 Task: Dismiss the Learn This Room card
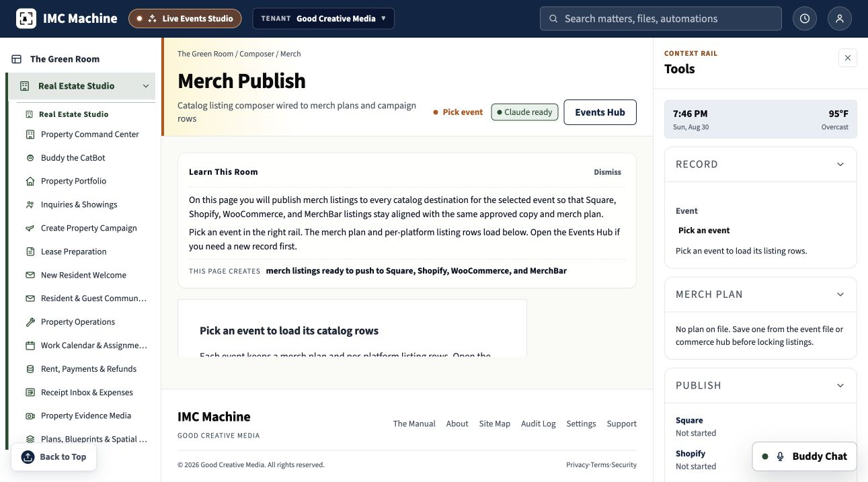pos(607,172)
